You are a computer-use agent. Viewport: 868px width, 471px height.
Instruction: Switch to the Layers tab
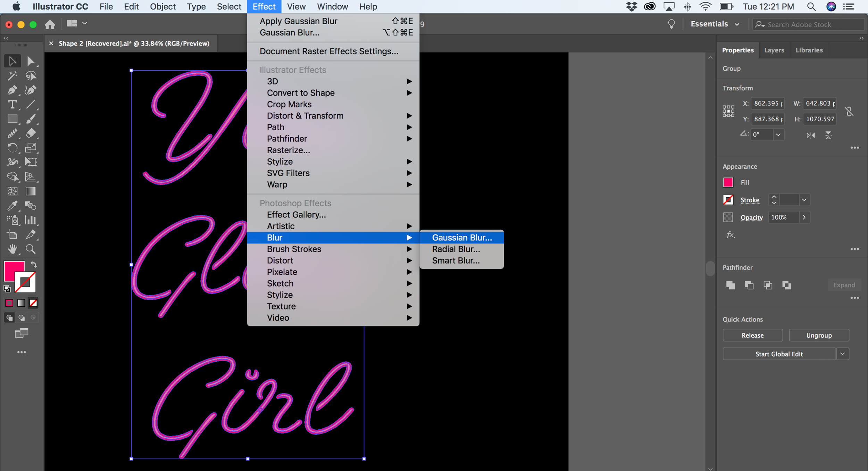pos(774,50)
